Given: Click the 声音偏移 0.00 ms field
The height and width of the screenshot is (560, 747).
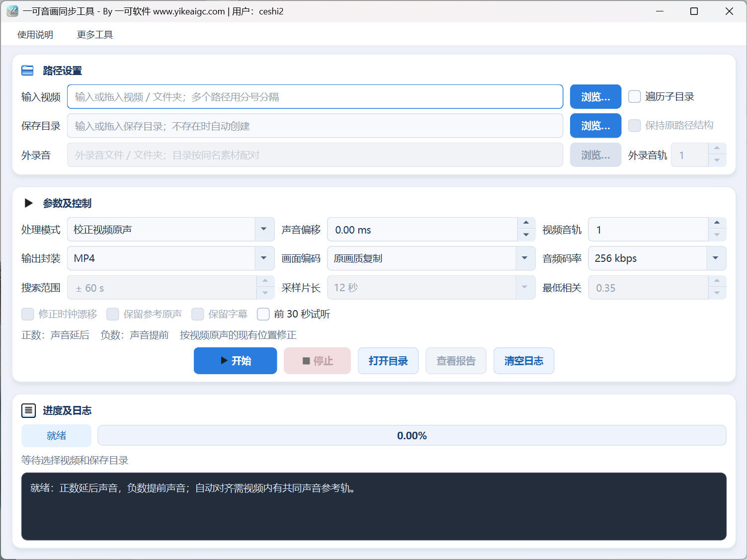Looking at the screenshot, I should point(422,230).
